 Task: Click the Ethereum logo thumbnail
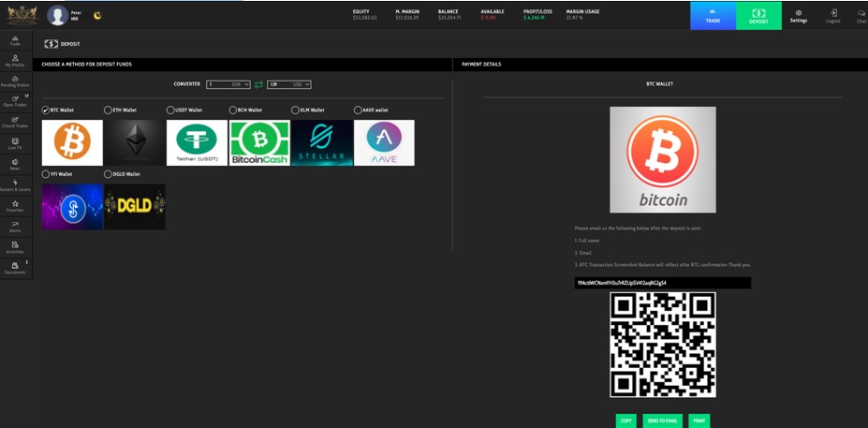(135, 143)
